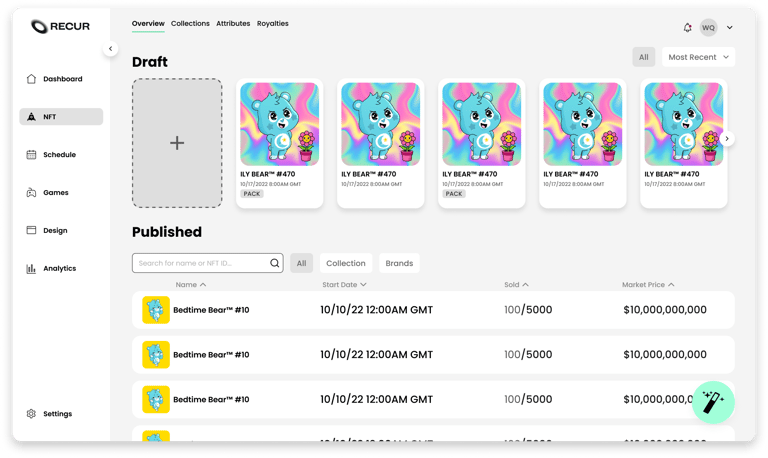768x458 pixels.
Task: Open the third ILY BEAR #470 draft card
Action: click(x=481, y=143)
